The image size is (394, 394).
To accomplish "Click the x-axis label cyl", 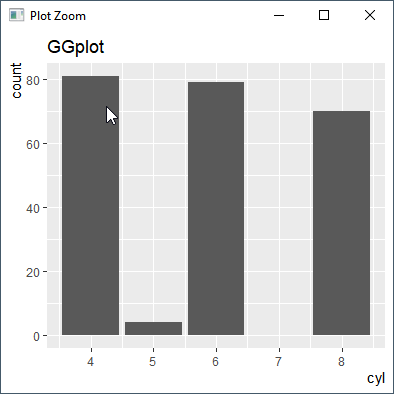I will click(x=376, y=379).
